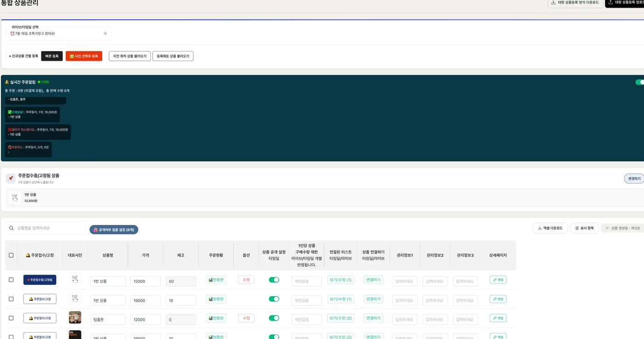Open the pinned 1번 상품 12,000원 cart thumbnail
644x339 pixels.
15,198
